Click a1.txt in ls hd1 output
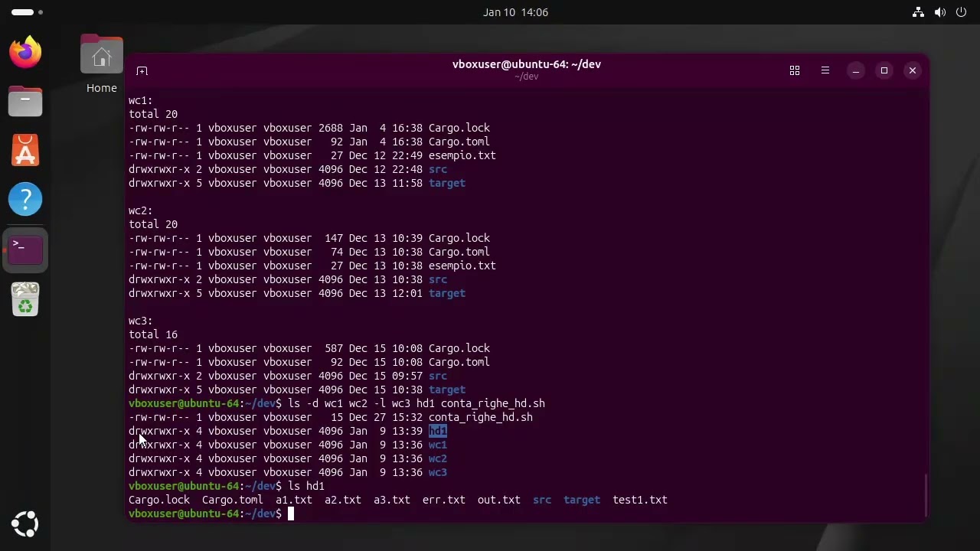Screen dimensions: 980x551 294,500
